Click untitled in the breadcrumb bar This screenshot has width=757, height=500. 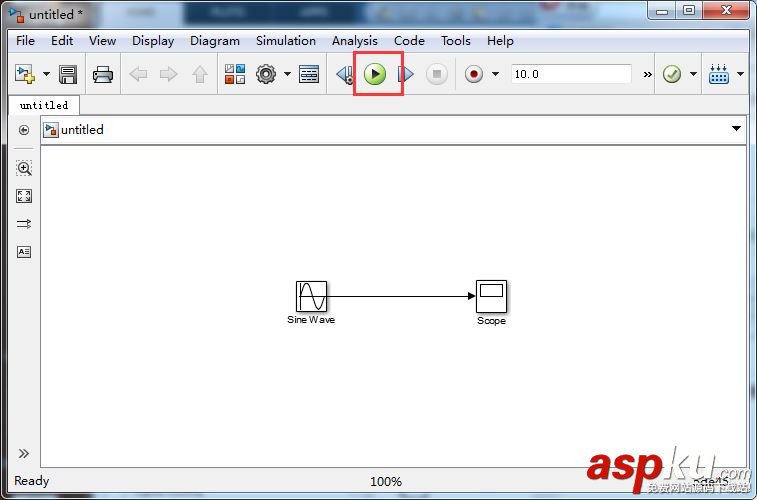click(x=82, y=130)
